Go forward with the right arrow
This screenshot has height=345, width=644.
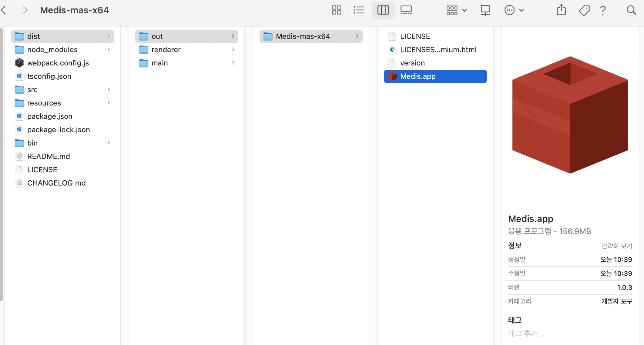[25, 10]
